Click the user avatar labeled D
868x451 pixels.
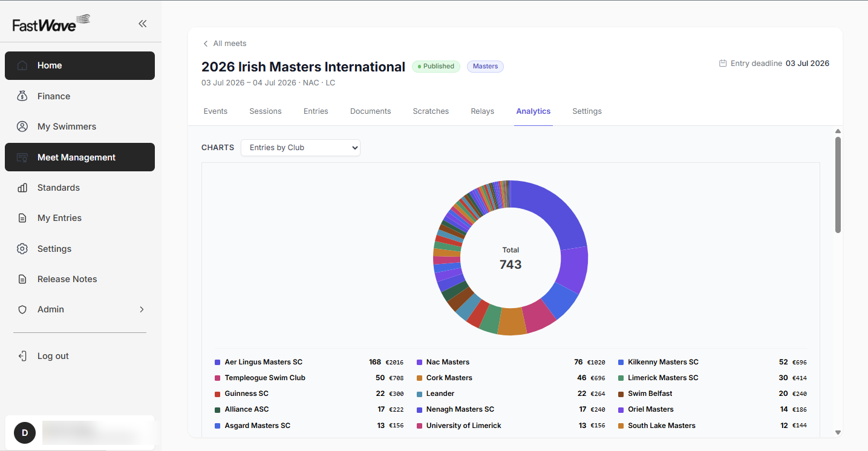[25, 433]
